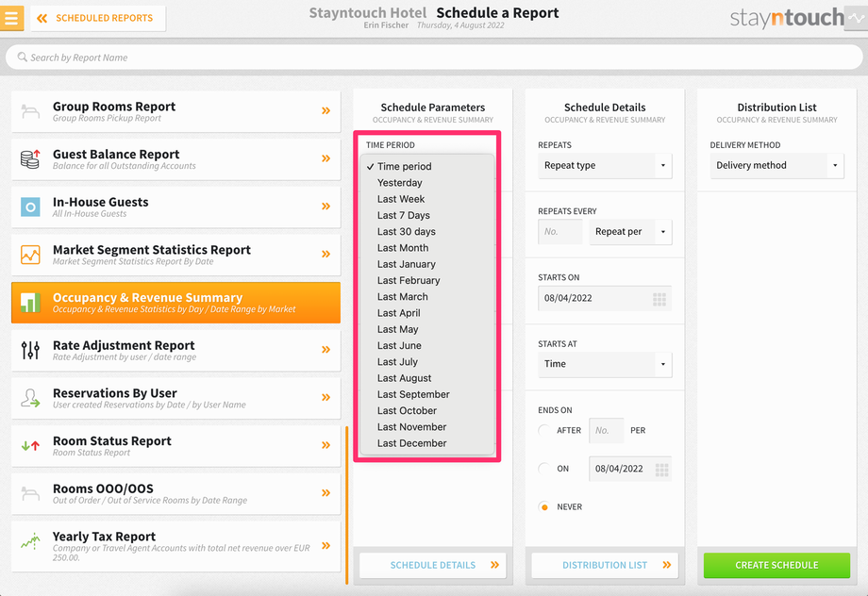Choose Last February option

coord(426,281)
